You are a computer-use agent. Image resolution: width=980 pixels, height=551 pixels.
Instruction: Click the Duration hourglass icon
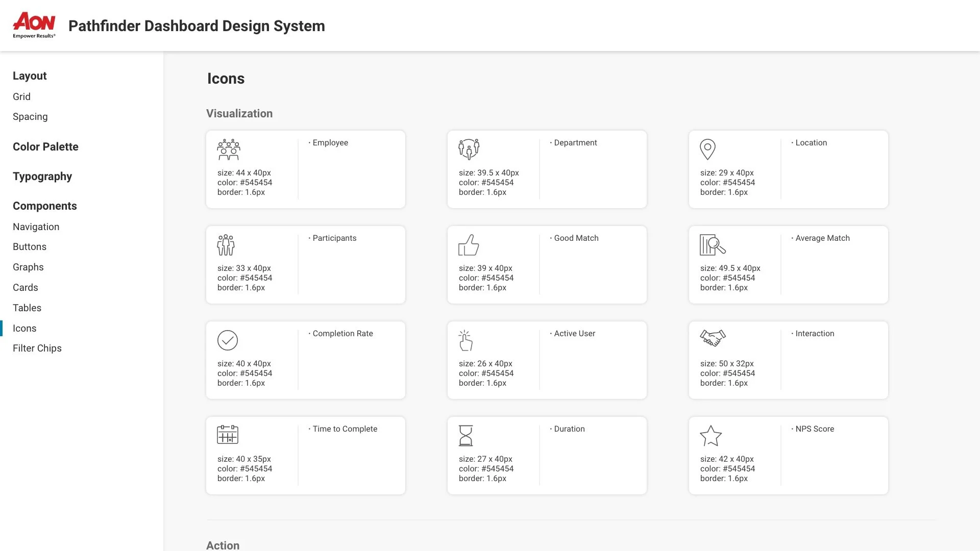(465, 436)
